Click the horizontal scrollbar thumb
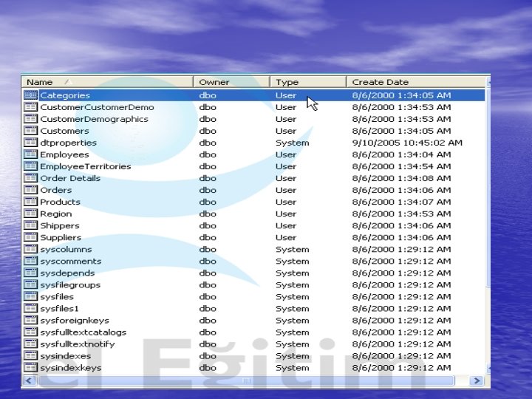The image size is (532, 399). point(246,381)
